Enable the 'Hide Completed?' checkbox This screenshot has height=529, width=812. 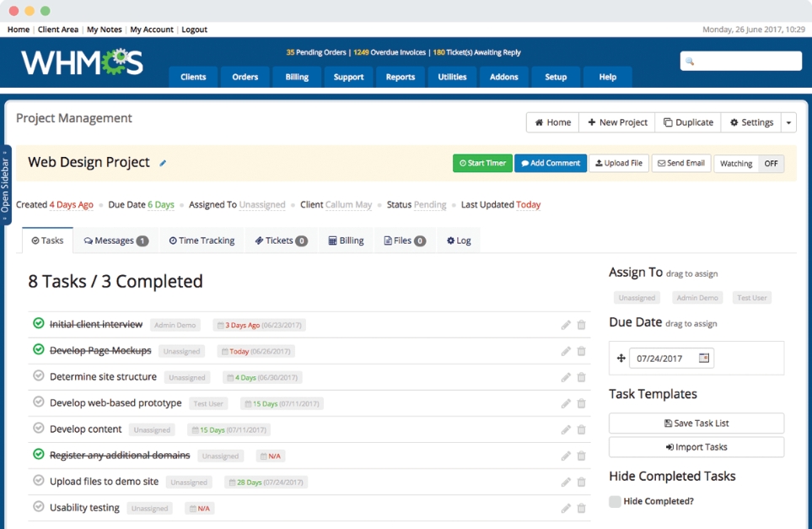[x=615, y=501]
